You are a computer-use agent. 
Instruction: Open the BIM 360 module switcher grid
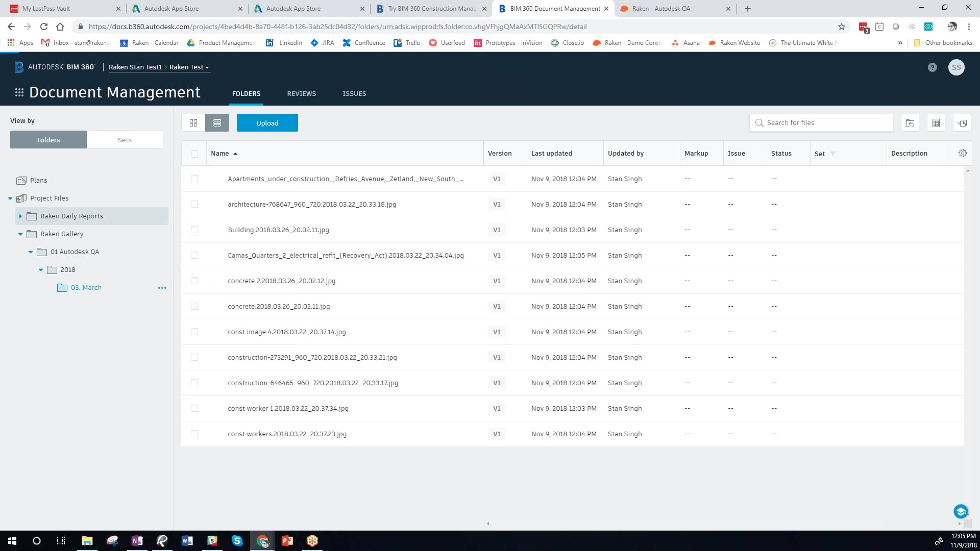point(19,92)
